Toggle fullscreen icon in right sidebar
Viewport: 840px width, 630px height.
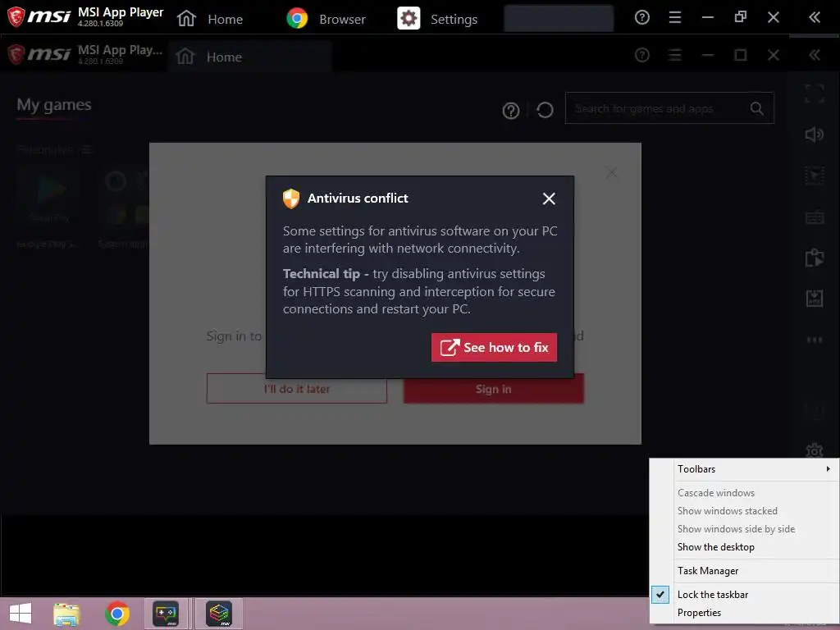(x=815, y=94)
